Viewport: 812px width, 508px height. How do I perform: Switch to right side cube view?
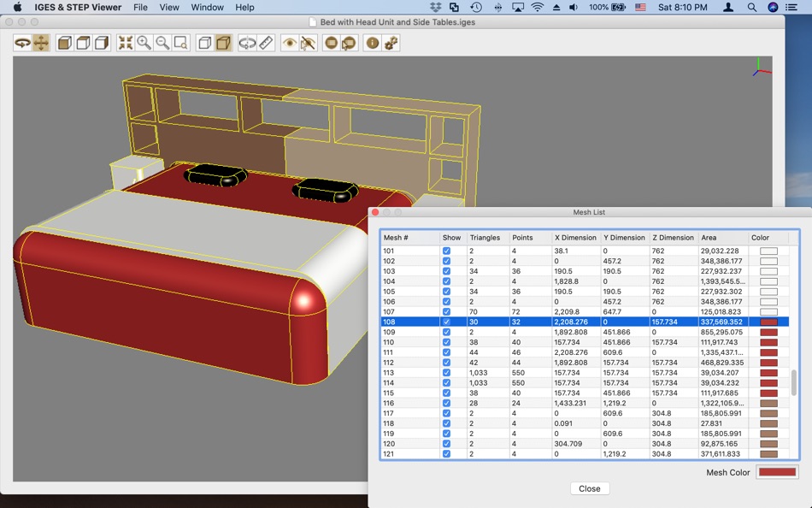(x=102, y=43)
